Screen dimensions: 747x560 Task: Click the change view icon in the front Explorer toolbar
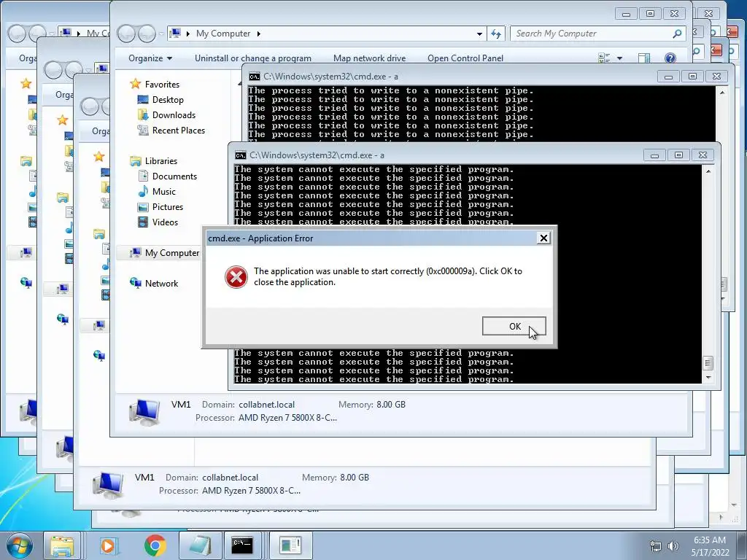[604, 58]
